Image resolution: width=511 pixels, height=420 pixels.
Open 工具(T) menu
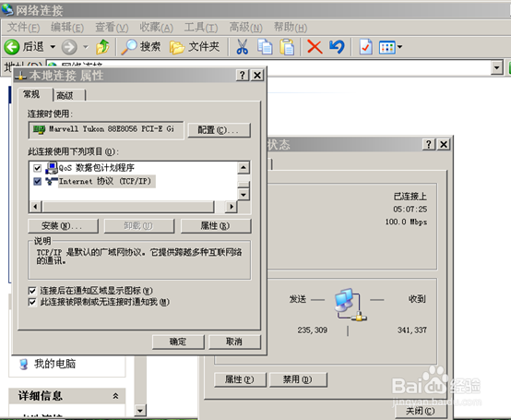click(201, 28)
